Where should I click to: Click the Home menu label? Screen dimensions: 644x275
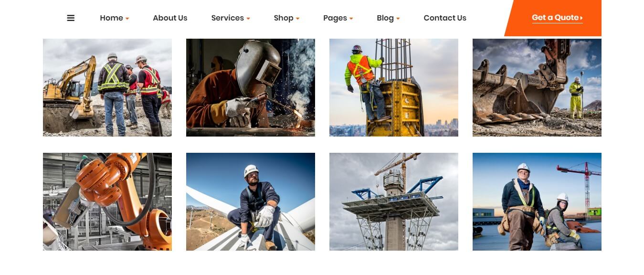point(111,18)
